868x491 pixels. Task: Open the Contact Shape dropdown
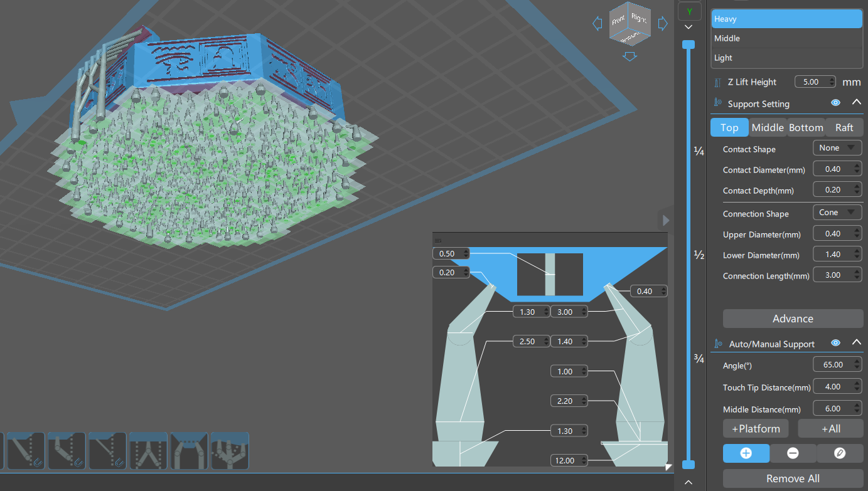coord(837,148)
